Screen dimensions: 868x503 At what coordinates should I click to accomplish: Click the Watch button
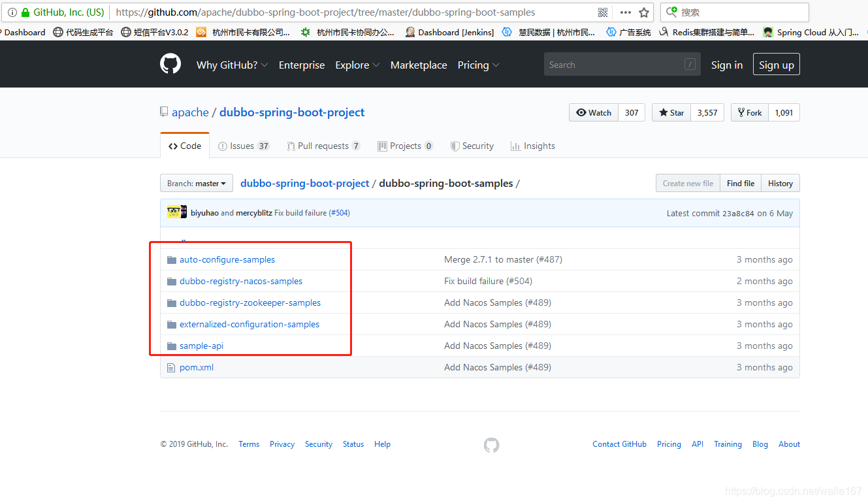(594, 112)
